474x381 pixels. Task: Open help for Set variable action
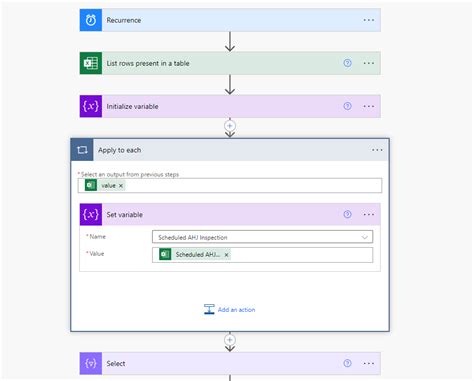[347, 214]
